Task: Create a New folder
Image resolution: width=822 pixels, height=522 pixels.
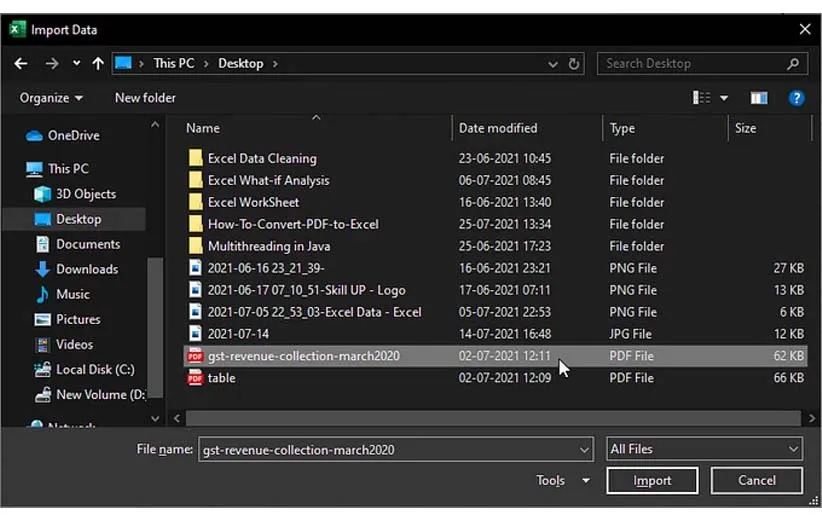Action: (x=145, y=98)
